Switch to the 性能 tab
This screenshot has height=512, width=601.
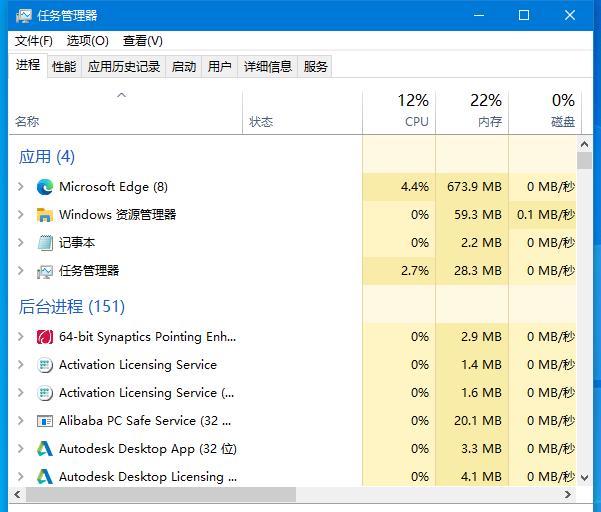pos(64,67)
